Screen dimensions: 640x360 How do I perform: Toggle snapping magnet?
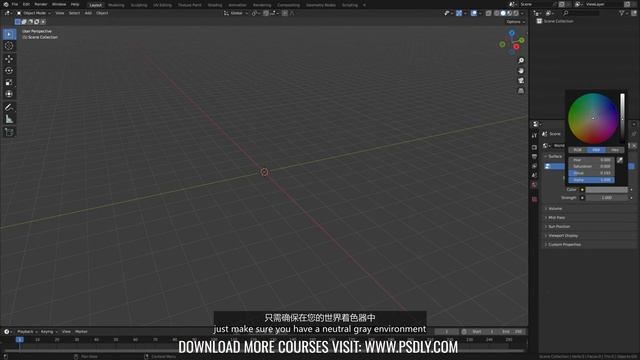(x=266, y=13)
